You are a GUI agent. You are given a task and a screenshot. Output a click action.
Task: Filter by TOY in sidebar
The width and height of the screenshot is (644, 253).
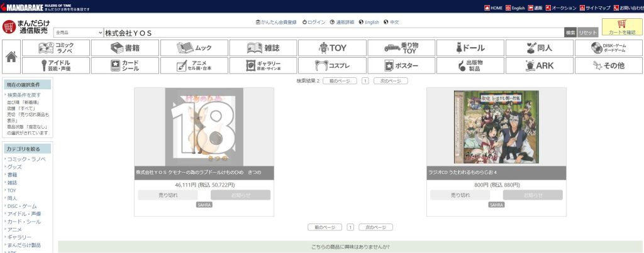tap(12, 190)
